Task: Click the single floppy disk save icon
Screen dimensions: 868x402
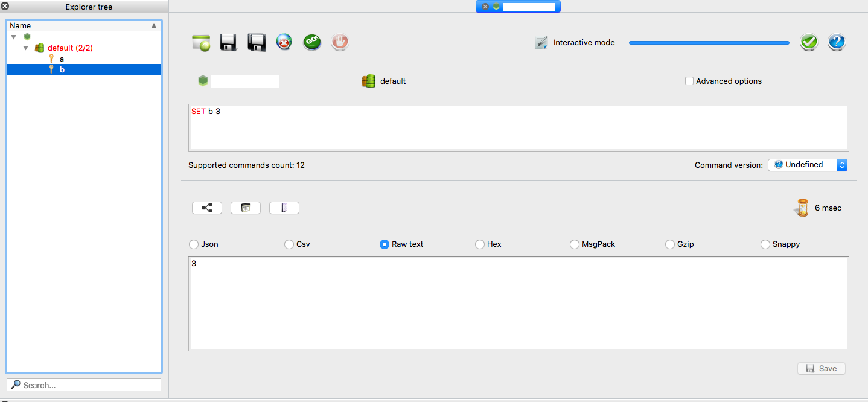Action: coord(228,42)
